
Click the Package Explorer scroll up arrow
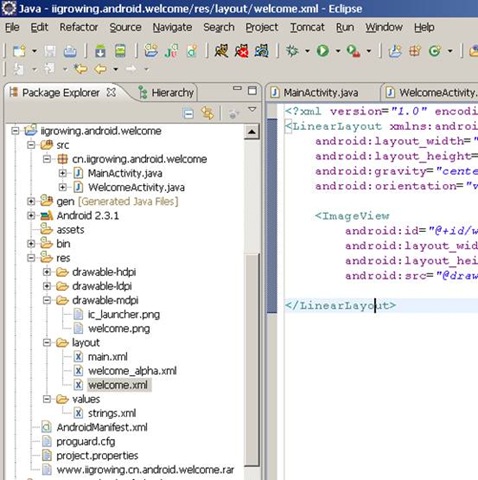pos(252,132)
